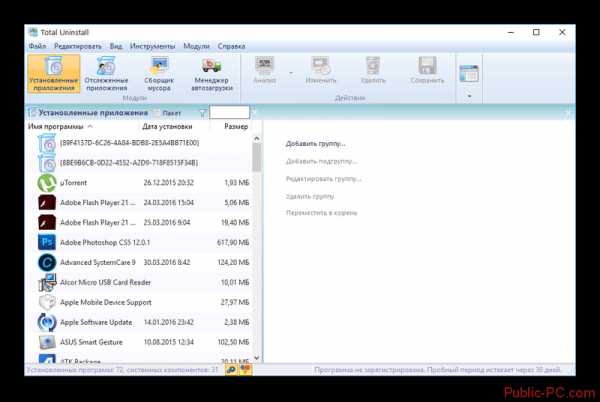Select the Apple Software Update icon
Viewport: 600px width, 402px height.
(47, 322)
